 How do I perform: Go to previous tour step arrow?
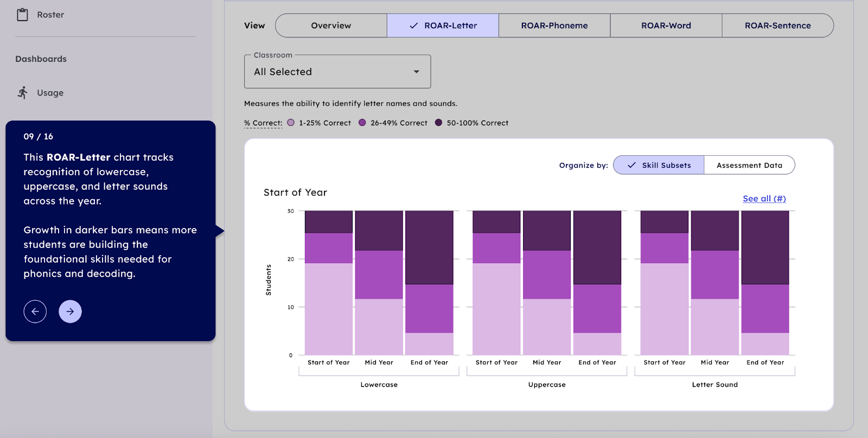point(35,312)
